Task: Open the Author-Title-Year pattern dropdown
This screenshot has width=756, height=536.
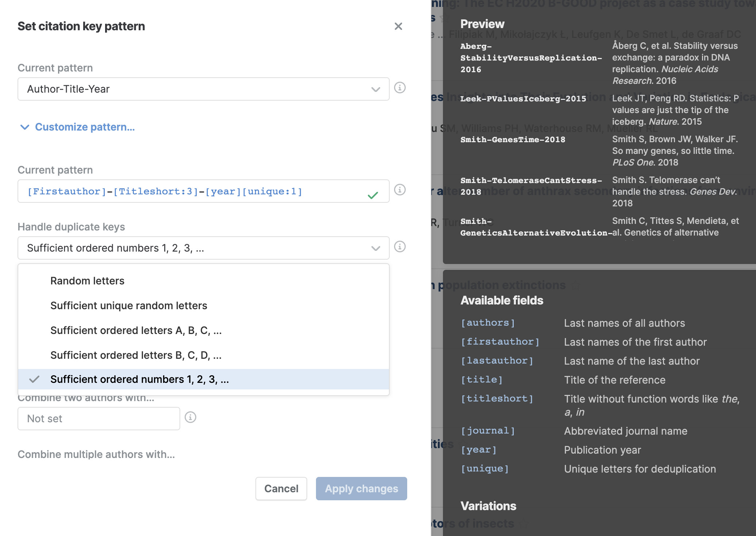Action: [203, 89]
